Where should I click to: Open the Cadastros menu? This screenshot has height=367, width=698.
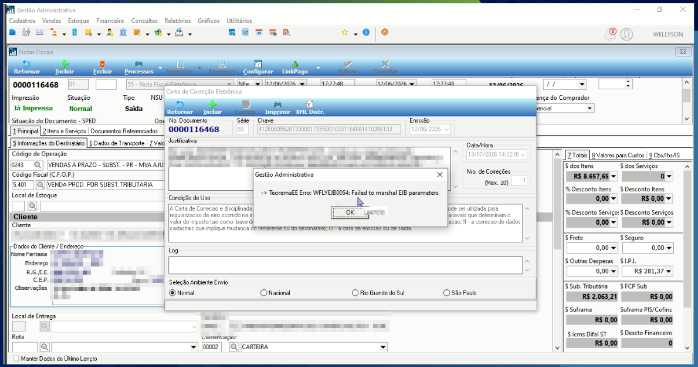tap(22, 20)
